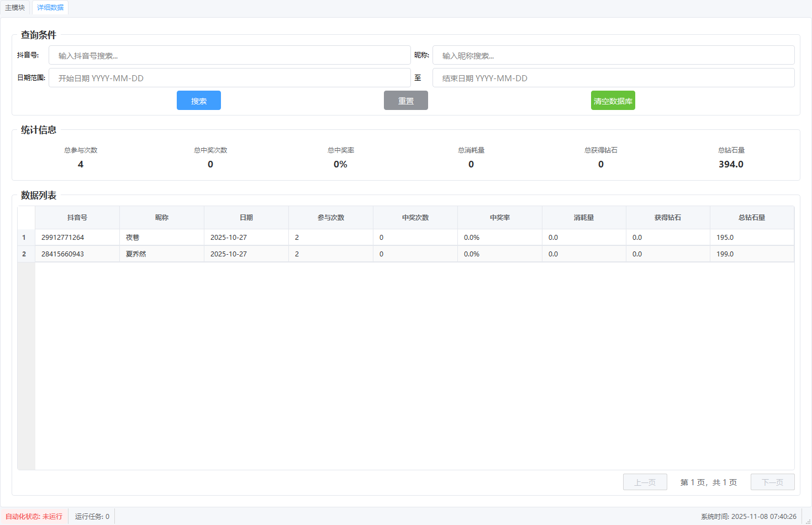Click the 结束日期 date input
The image size is (812, 525).
[x=613, y=78]
